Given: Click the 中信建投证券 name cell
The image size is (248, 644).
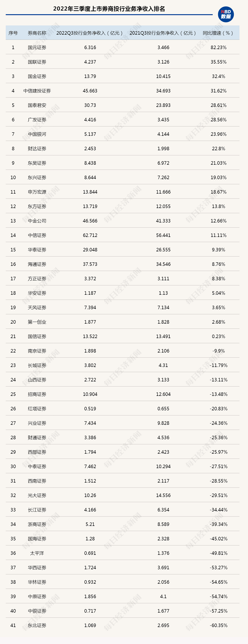Looking at the screenshot, I should [x=37, y=91].
